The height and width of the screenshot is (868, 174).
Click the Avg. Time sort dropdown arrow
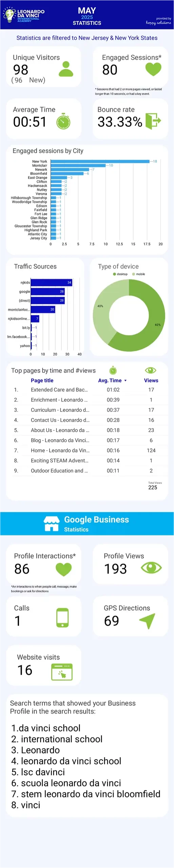(125, 381)
